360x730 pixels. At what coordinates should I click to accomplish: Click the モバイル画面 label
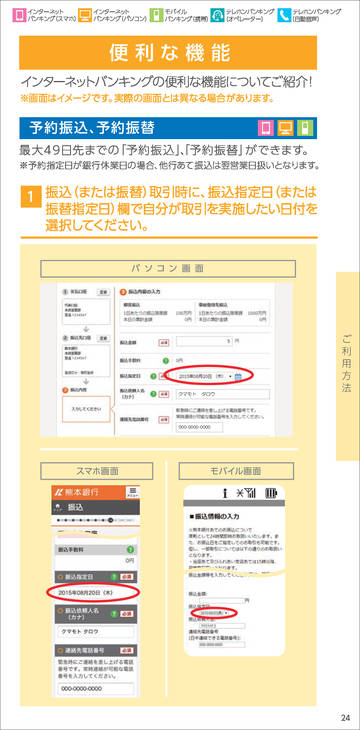click(236, 471)
